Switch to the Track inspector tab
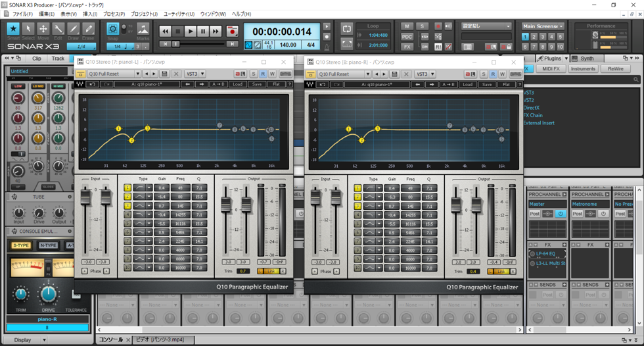644x346 pixels. [x=58, y=59]
